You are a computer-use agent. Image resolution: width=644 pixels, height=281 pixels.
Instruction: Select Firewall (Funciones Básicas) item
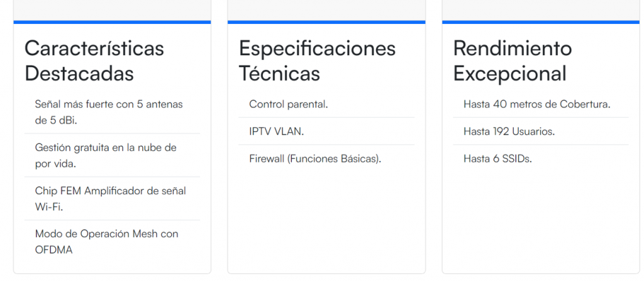pyautogui.click(x=315, y=159)
